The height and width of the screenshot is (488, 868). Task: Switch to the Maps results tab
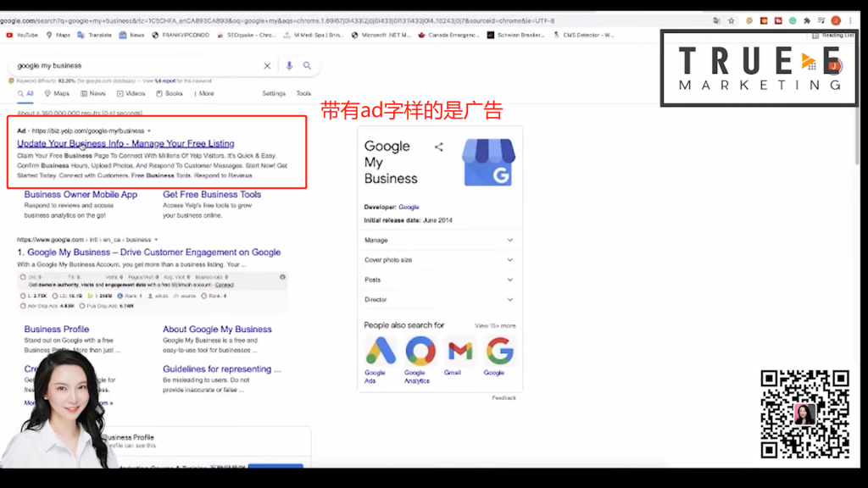click(57, 93)
